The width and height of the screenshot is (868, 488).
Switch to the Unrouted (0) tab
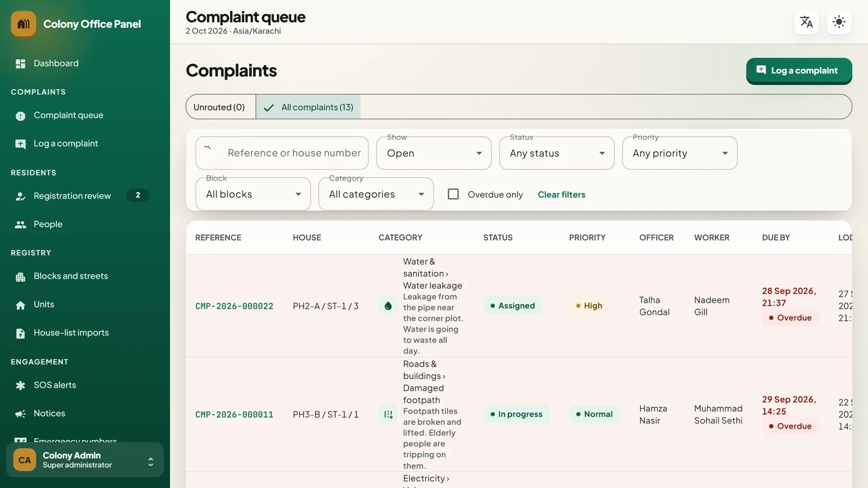pos(220,107)
